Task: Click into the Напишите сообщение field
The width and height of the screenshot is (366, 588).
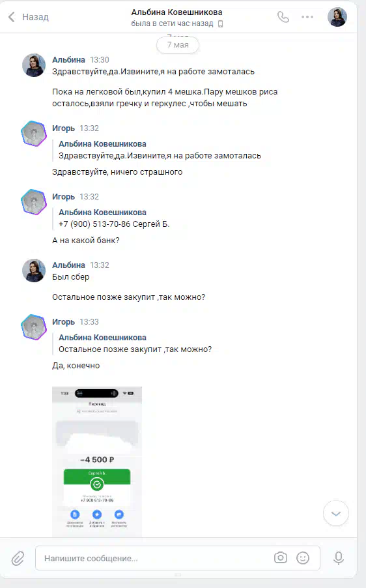Action: (x=178, y=558)
